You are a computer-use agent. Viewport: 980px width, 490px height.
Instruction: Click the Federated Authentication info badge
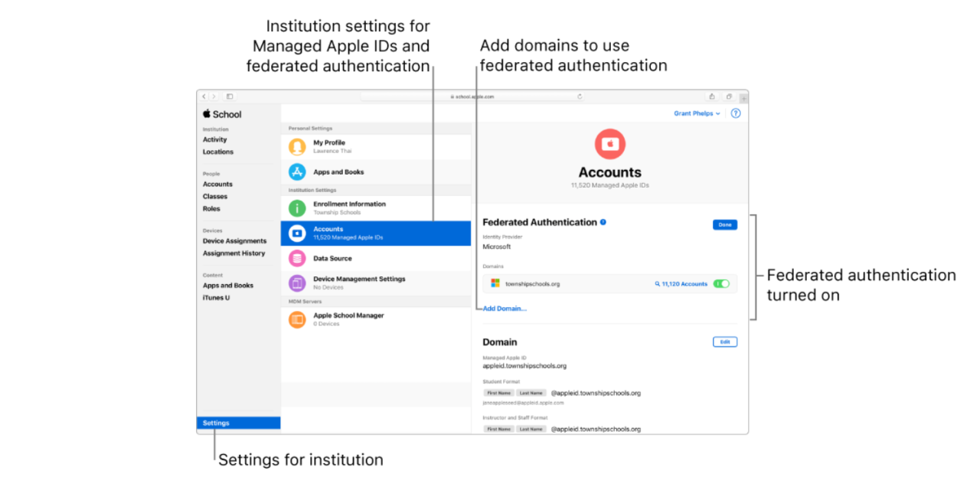602,222
